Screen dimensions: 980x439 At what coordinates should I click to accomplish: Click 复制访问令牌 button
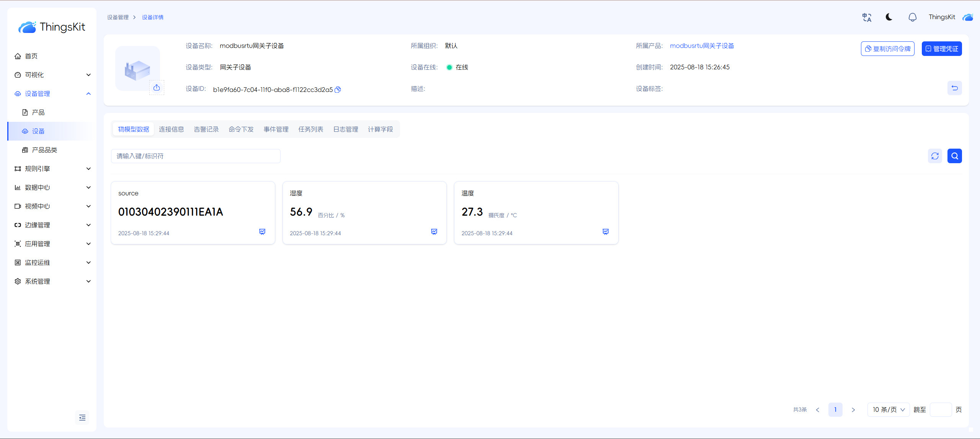(887, 49)
